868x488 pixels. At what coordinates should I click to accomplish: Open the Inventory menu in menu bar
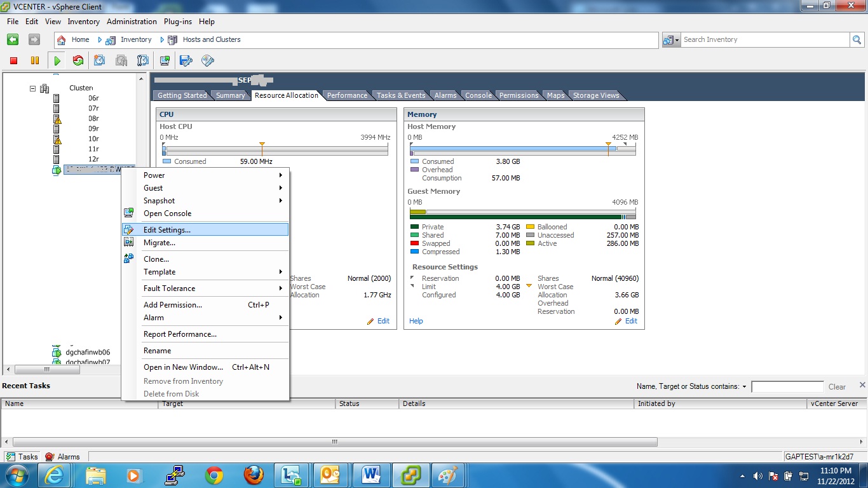(84, 22)
